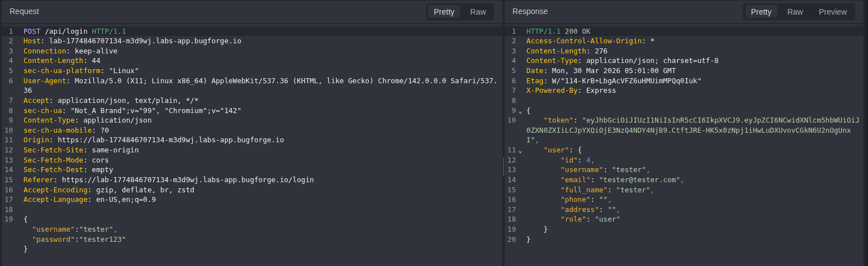Select the Pretty tab in Response panel
Screen dimensions: 868x266
pyautogui.click(x=761, y=12)
